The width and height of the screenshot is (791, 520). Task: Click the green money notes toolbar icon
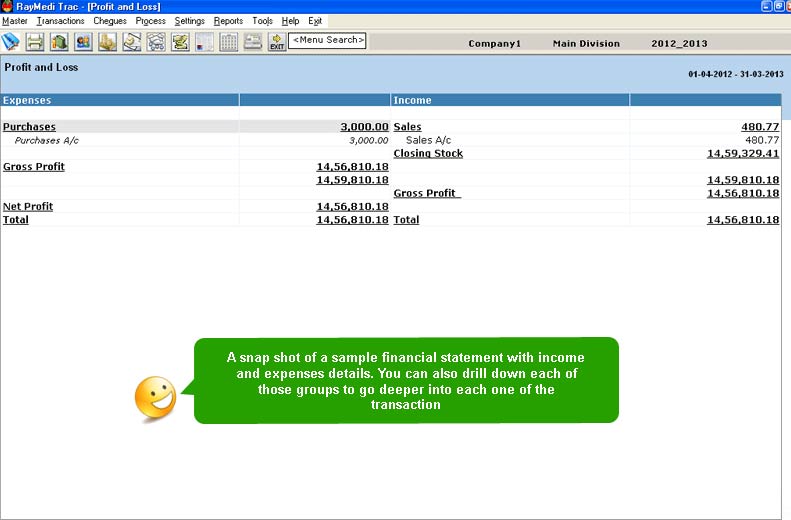(180, 42)
